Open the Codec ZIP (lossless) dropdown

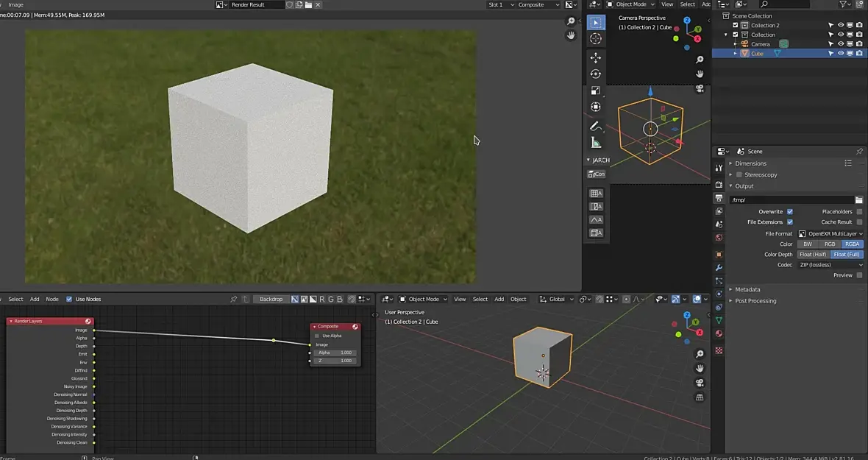click(830, 264)
